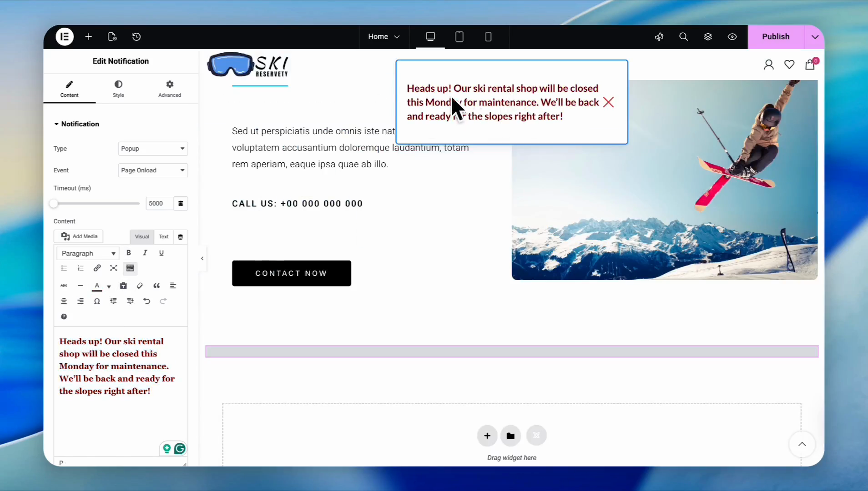The image size is (868, 491).
Task: Switch to the Style tab
Action: pyautogui.click(x=118, y=89)
